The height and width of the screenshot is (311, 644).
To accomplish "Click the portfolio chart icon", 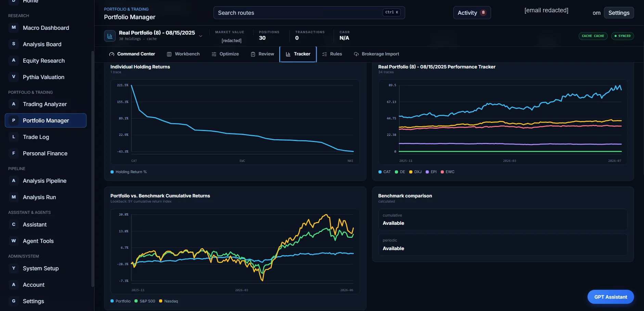I will (110, 36).
